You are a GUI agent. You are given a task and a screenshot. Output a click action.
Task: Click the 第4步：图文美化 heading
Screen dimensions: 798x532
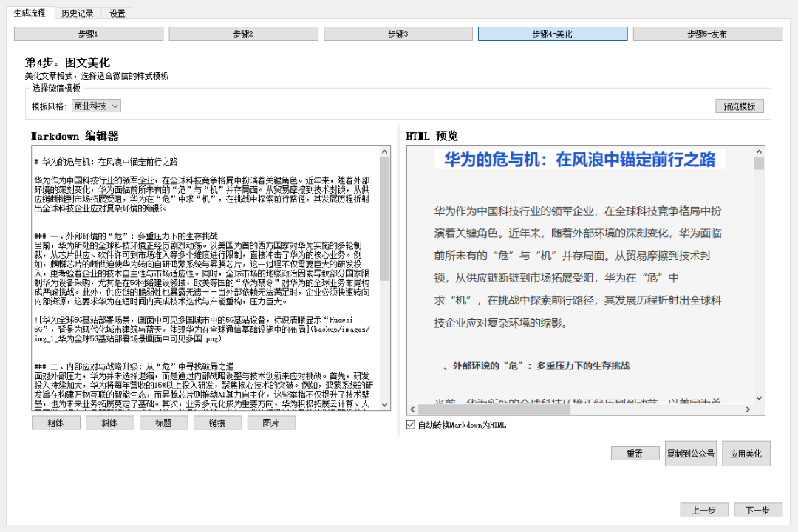click(67, 63)
